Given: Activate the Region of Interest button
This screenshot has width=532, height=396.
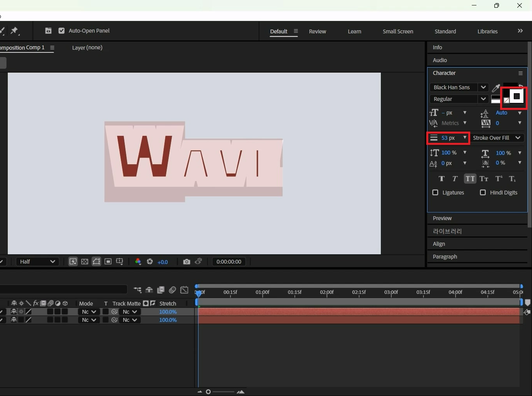Looking at the screenshot, I should pos(108,262).
